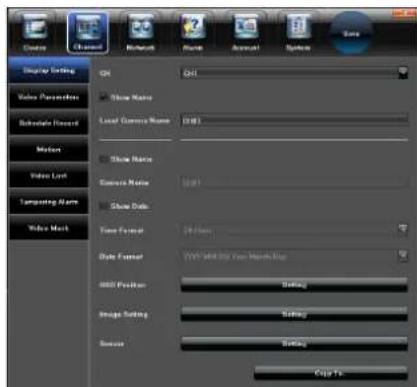This screenshot has width=417, height=387.
Task: Open the Account settings icon
Action: pos(246,33)
